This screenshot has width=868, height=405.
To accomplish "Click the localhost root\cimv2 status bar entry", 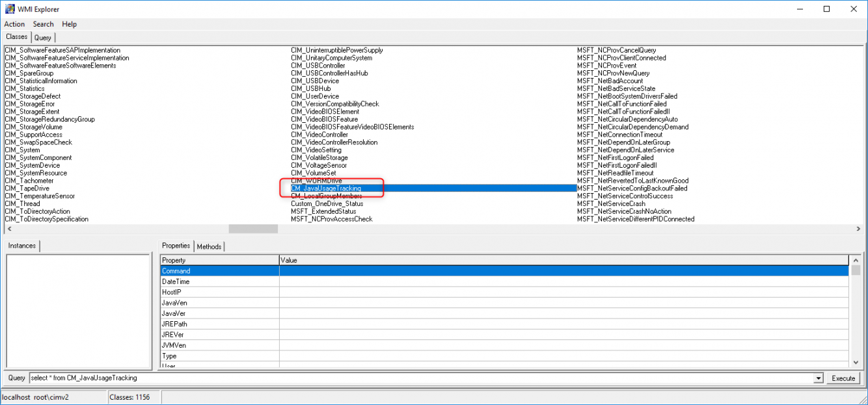I will pos(36,397).
